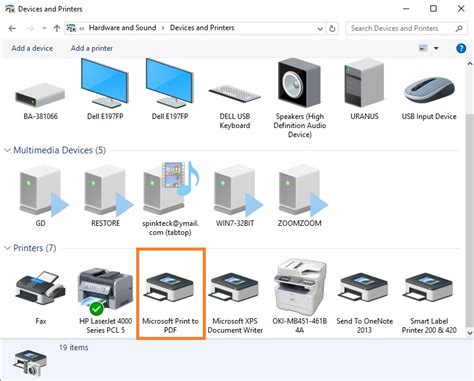Screen dimensions: 474x381
Task: Select the USB Input Device mouse icon
Action: (x=429, y=89)
